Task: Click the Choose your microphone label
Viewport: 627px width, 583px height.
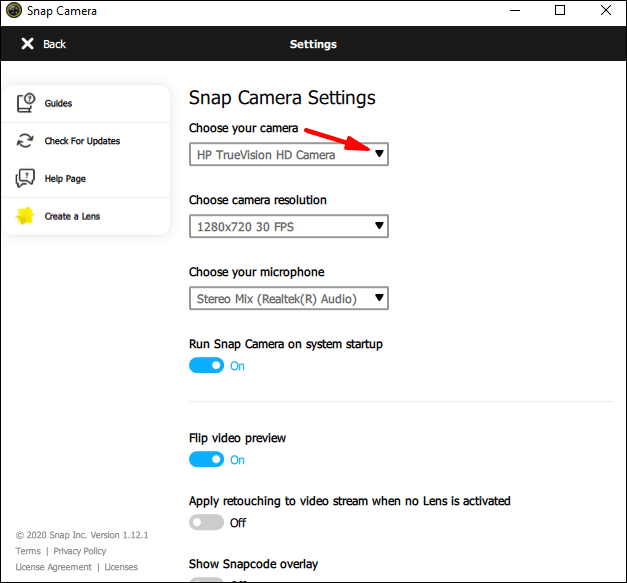Action: pos(256,272)
